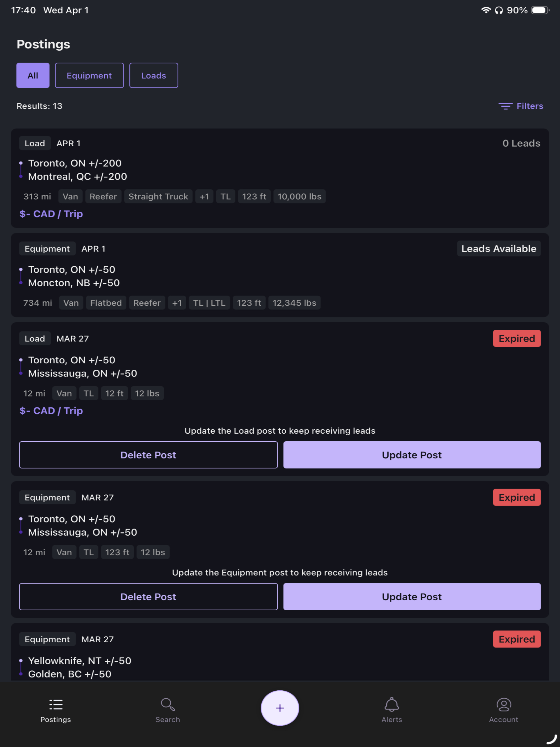Tap '$- CAD / Trip' on Mississauga load
This screenshot has width=560, height=747.
coord(51,411)
